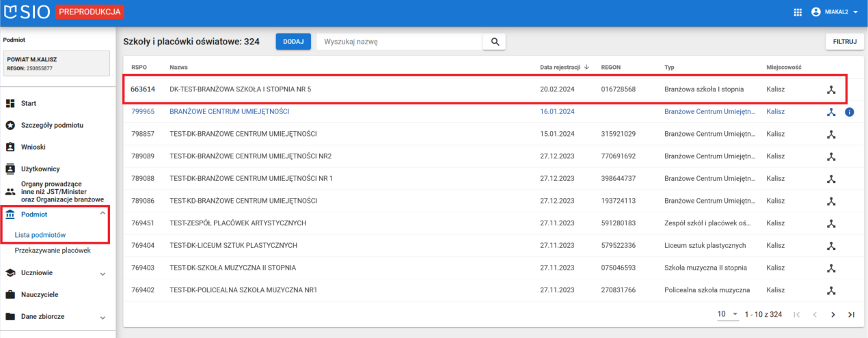Click structure icon for row 663614

click(831, 89)
